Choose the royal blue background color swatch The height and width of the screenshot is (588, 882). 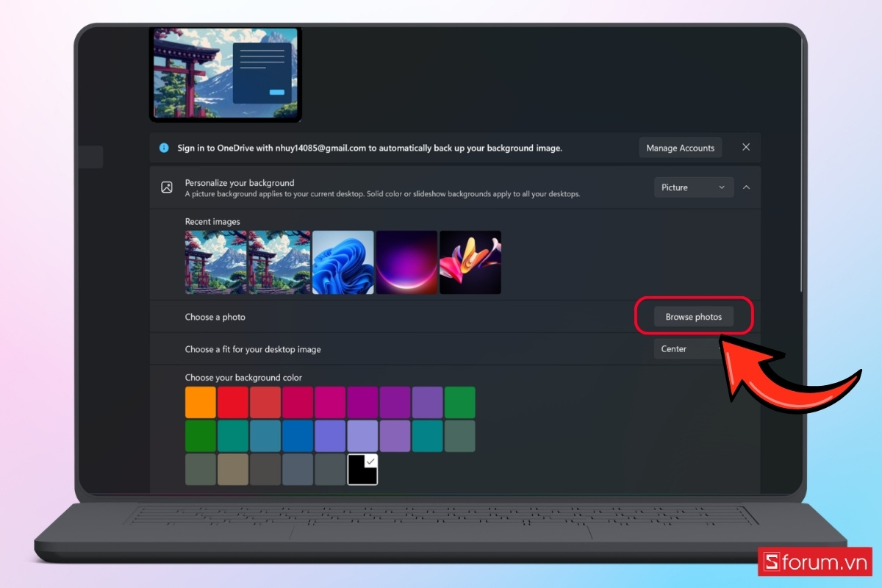click(x=298, y=436)
